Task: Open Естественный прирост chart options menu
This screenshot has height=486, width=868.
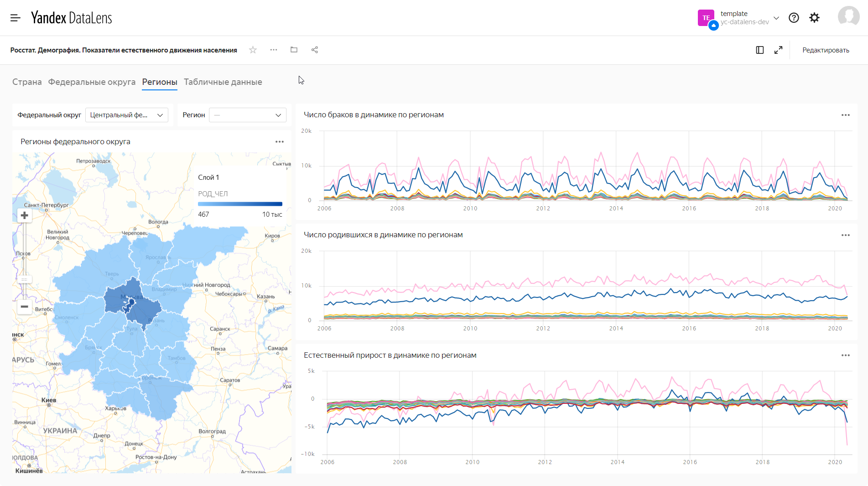Action: coord(845,355)
